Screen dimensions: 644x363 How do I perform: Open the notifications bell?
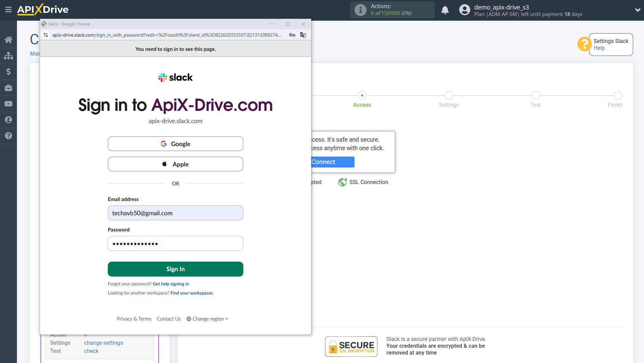pyautogui.click(x=445, y=10)
